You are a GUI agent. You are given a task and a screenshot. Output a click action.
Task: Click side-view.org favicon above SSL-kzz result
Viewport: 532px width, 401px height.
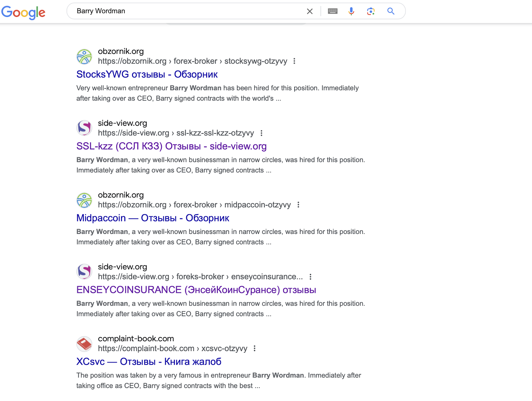84,128
